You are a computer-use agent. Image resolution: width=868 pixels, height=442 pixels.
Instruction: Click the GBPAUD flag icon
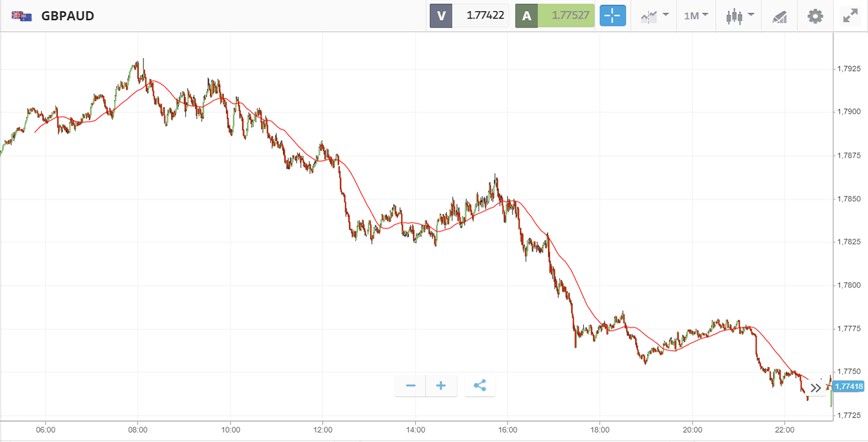click(x=21, y=16)
